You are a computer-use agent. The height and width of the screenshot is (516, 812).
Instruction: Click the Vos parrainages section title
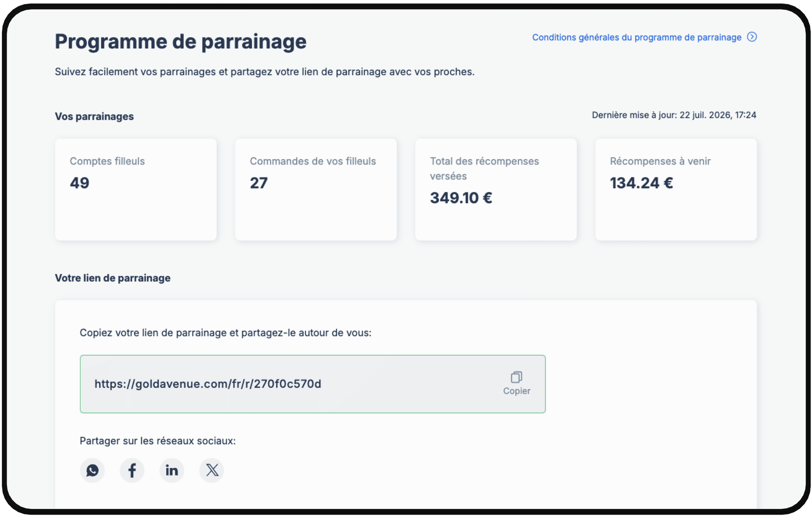click(95, 116)
